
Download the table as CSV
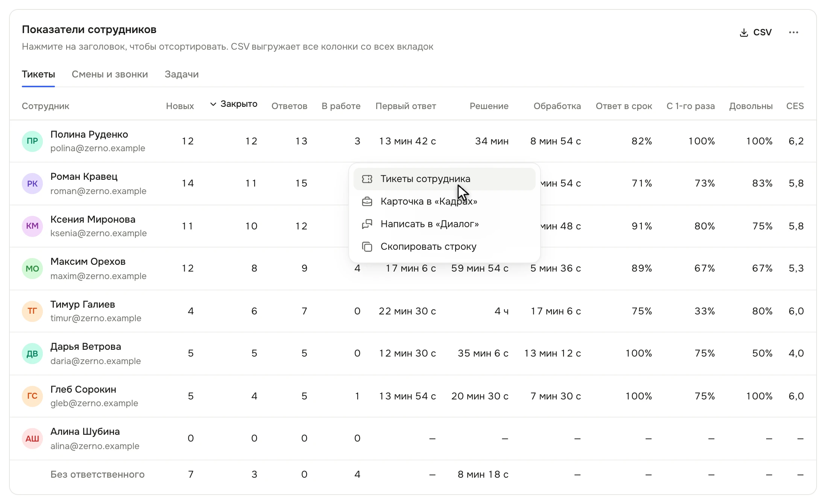[755, 32]
